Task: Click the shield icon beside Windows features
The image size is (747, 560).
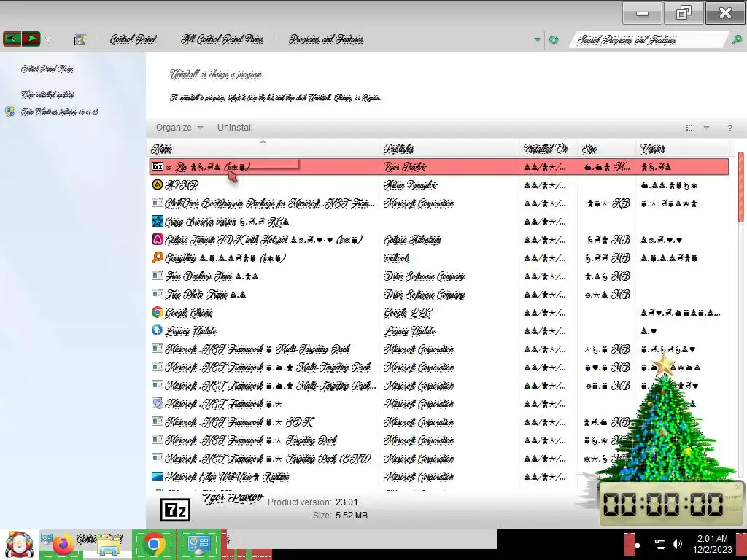Action: tap(10, 112)
